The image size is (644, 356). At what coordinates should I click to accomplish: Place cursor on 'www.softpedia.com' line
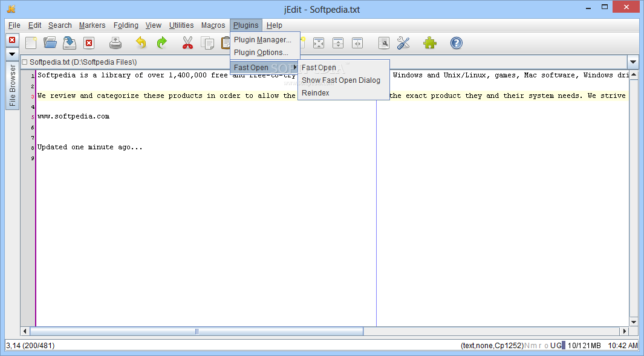click(x=74, y=116)
